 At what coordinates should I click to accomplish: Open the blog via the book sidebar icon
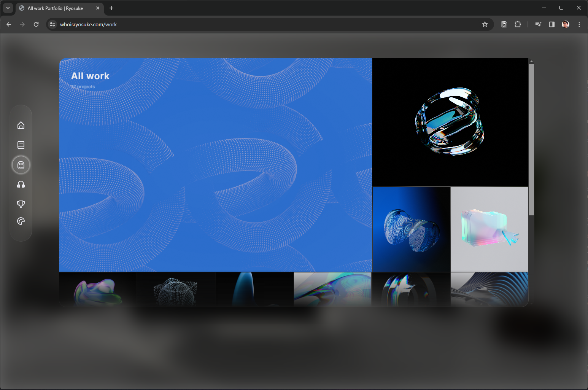click(x=21, y=145)
